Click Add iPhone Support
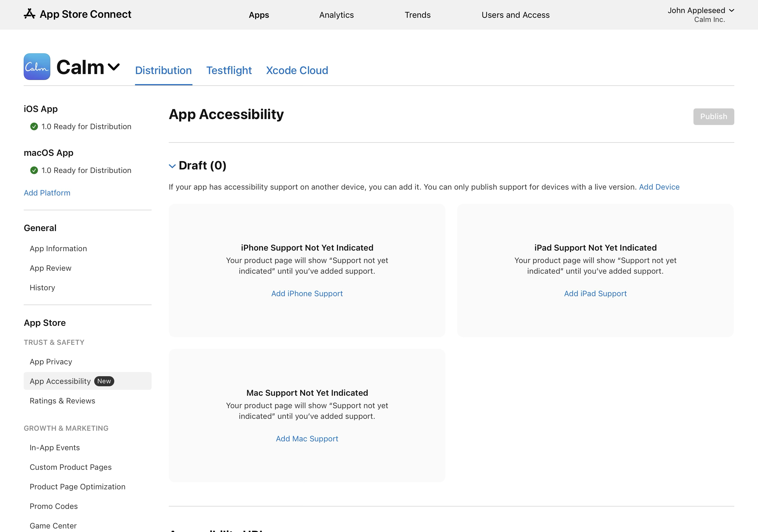 pos(307,293)
